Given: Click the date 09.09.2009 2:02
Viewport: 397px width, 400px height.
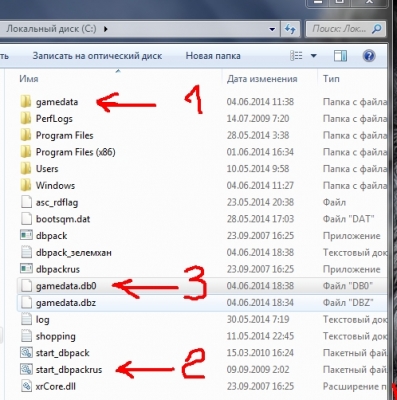Looking at the screenshot, I should pos(258,370).
